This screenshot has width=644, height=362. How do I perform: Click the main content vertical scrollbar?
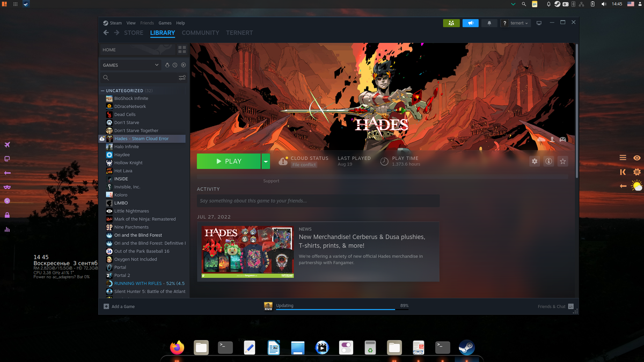click(x=576, y=112)
